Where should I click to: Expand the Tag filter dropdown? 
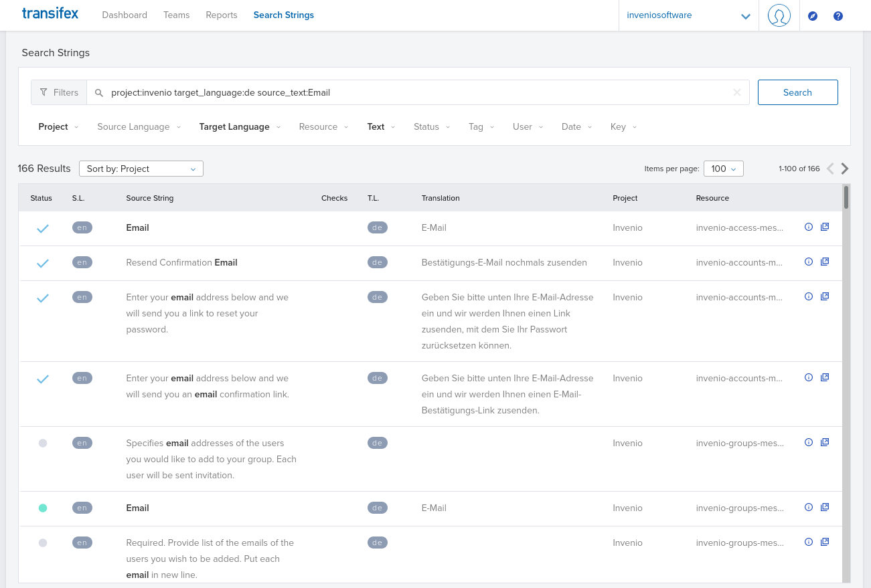481,127
